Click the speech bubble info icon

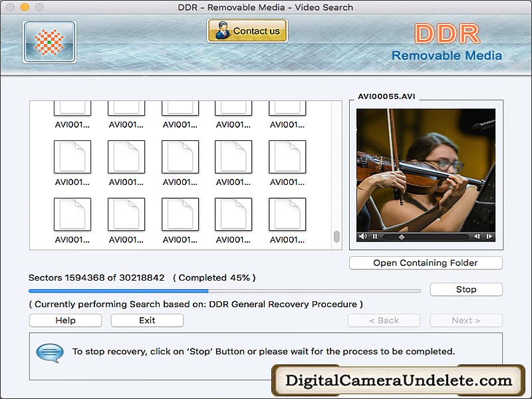pyautogui.click(x=50, y=352)
